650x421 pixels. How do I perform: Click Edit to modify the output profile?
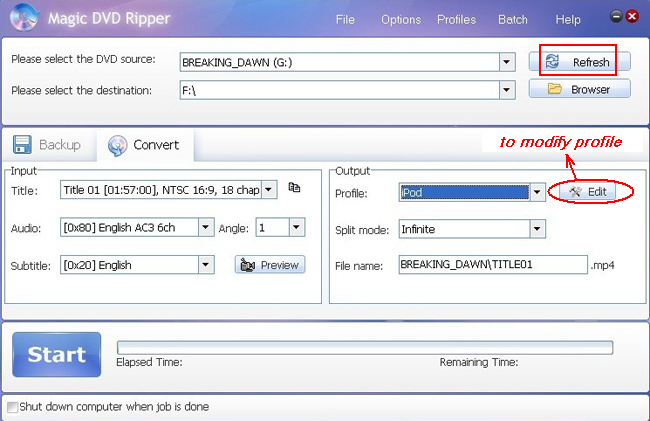click(587, 192)
